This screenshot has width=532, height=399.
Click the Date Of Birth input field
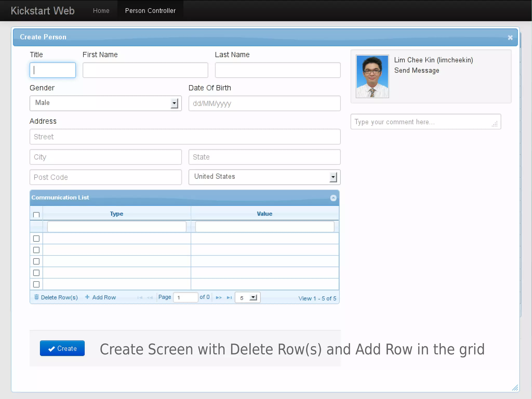tap(264, 103)
